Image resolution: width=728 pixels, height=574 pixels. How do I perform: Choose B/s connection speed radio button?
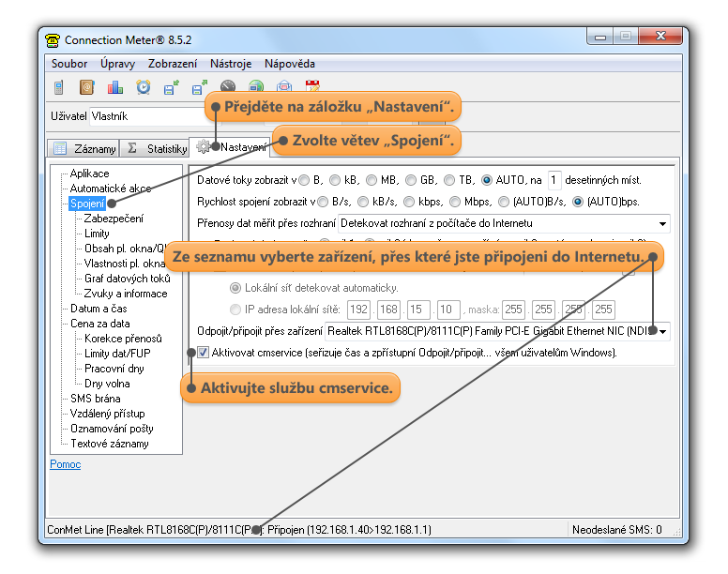point(323,202)
